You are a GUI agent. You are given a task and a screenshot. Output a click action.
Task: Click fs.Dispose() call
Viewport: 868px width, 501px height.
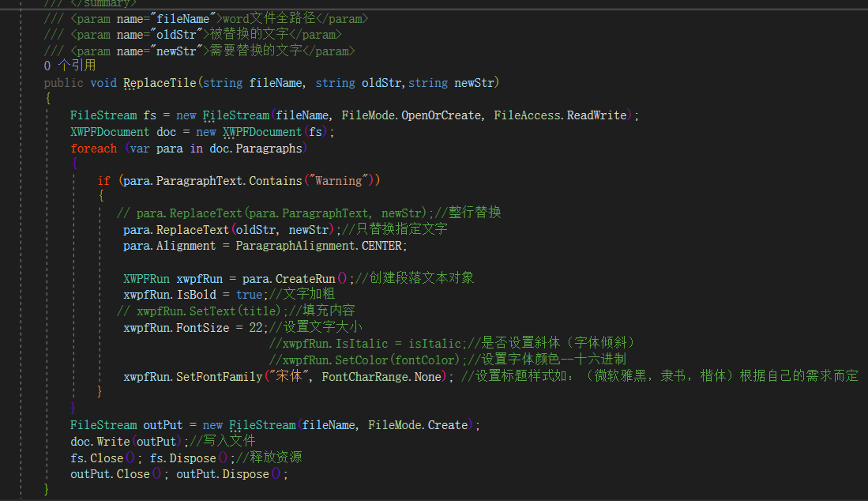pos(189,458)
